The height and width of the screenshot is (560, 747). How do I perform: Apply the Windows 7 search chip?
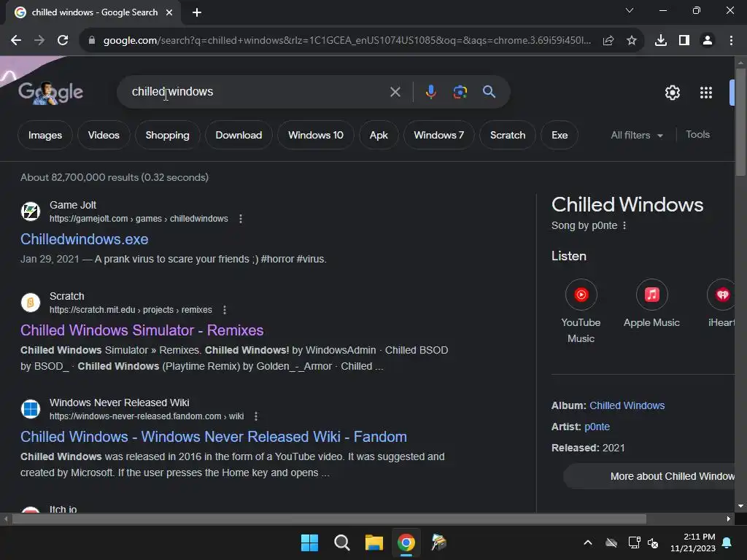tap(438, 135)
